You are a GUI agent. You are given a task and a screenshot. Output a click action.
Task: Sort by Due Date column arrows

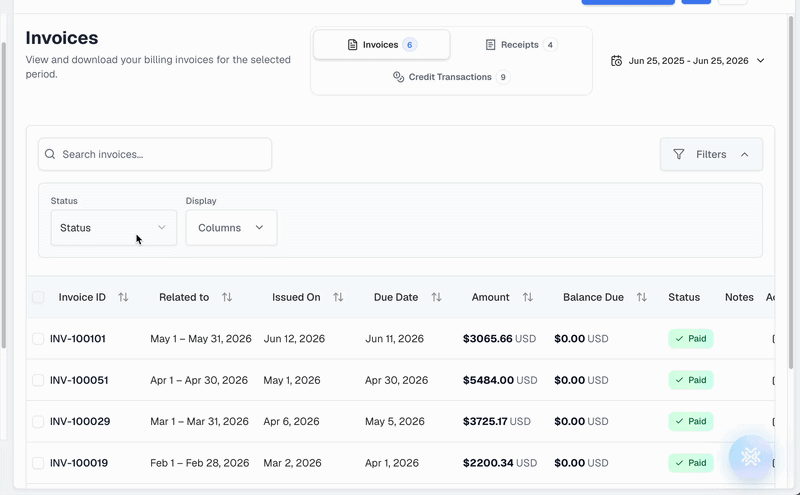436,297
